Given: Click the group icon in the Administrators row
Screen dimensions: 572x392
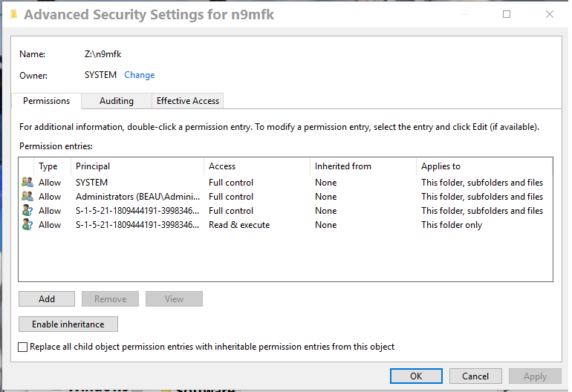Looking at the screenshot, I should [x=27, y=196].
